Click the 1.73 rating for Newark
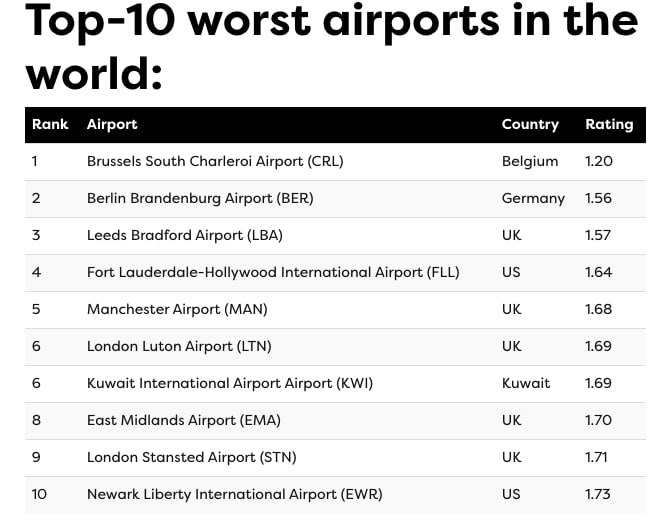Image resolution: width=662 pixels, height=527 pixels. [x=599, y=494]
